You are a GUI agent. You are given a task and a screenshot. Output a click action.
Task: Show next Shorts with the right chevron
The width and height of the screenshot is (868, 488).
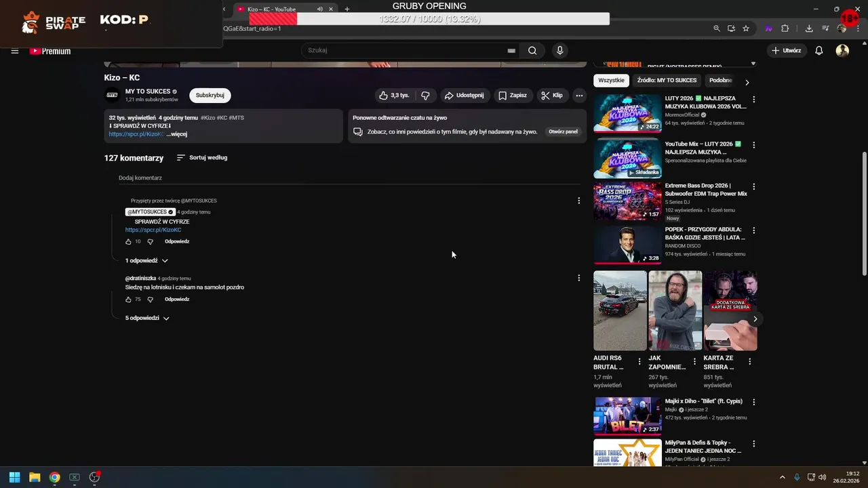[755, 319]
